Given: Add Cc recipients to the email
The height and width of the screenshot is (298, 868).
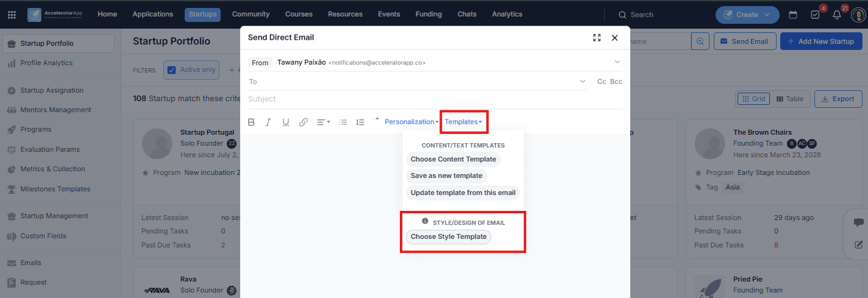Looking at the screenshot, I should 602,82.
